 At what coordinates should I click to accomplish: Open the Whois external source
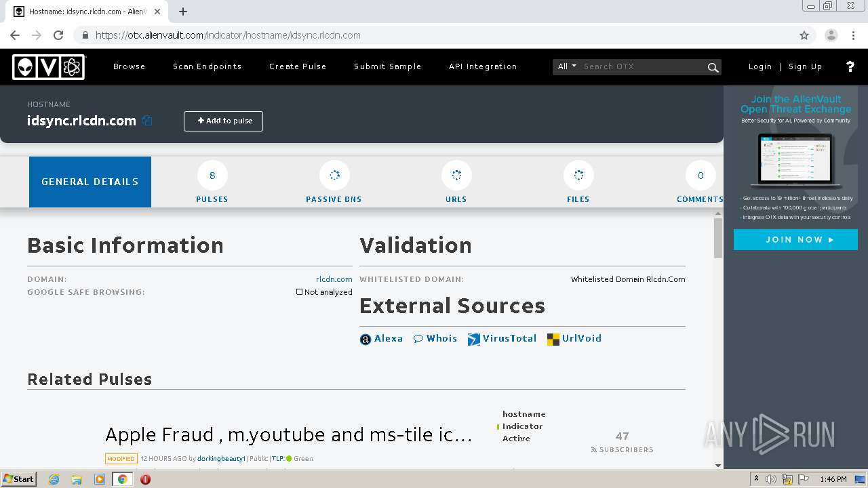click(x=435, y=339)
